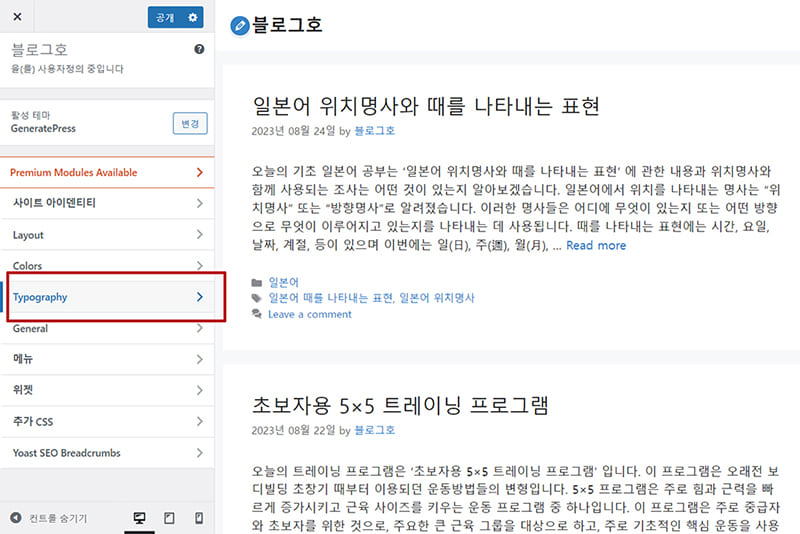This screenshot has width=800, height=534.
Task: Click the site title edit pencil icon
Action: point(240,25)
